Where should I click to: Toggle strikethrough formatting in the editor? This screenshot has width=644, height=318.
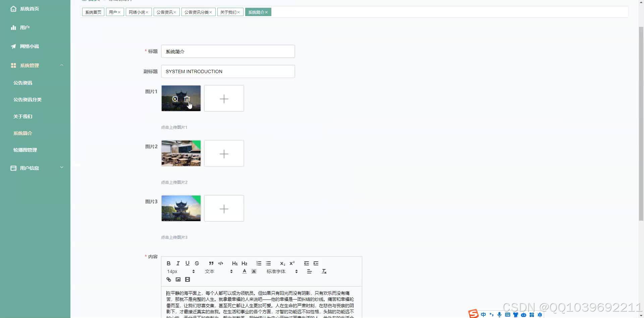(x=197, y=263)
